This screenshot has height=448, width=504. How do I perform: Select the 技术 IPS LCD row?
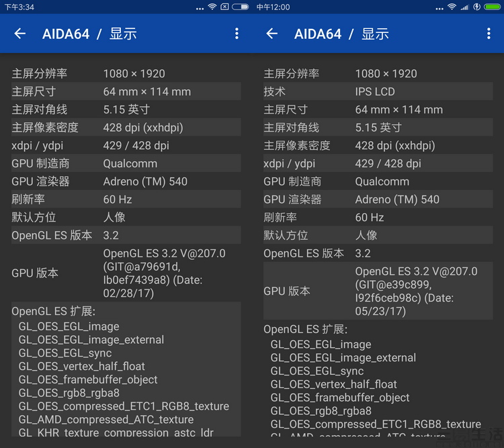point(378,91)
